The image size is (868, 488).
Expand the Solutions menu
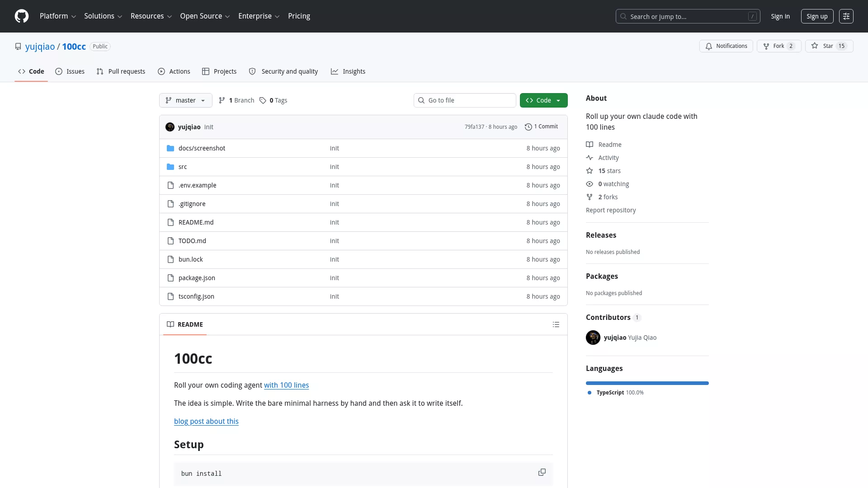coord(103,16)
